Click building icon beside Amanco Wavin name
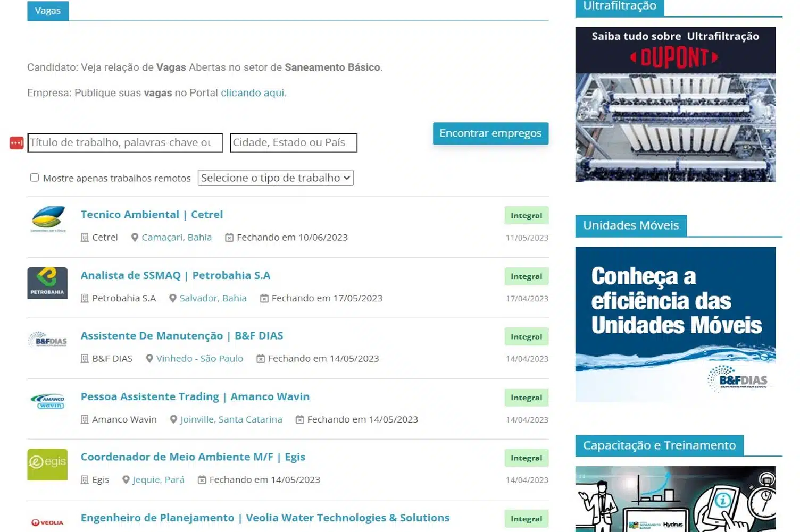This screenshot has width=800, height=532. pos(85,420)
